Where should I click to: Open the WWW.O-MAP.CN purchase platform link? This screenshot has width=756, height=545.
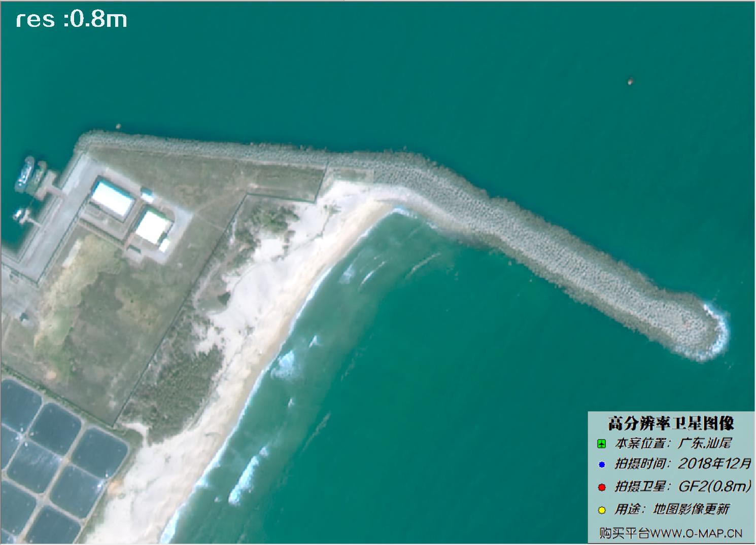(x=671, y=533)
